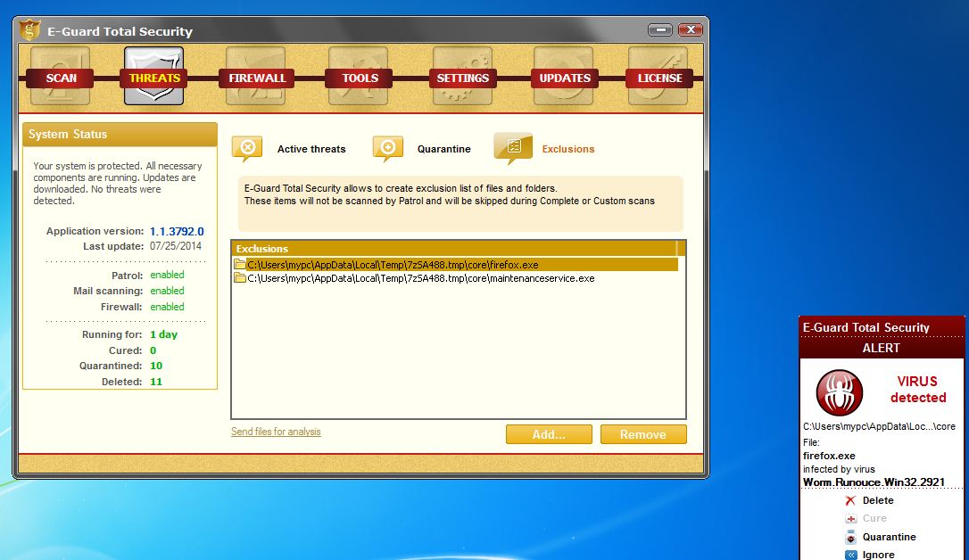Click the red spider virus icon in alert
This screenshot has height=560, width=969.
click(x=840, y=392)
